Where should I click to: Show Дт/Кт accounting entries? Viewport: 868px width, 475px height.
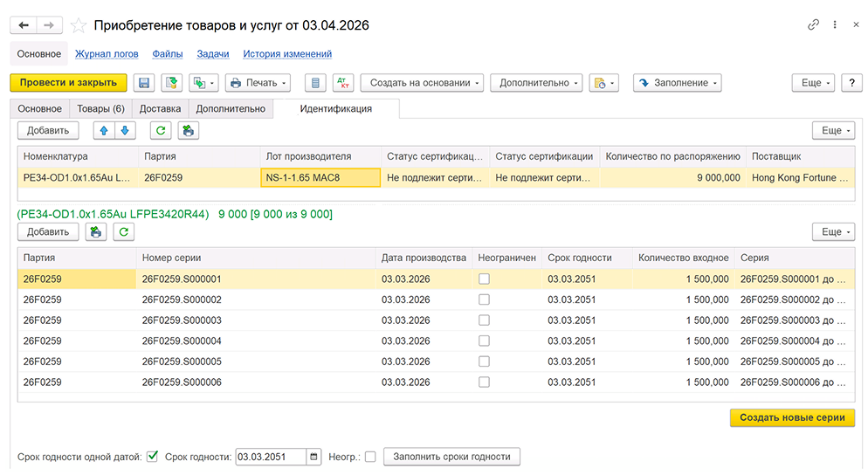pyautogui.click(x=343, y=82)
